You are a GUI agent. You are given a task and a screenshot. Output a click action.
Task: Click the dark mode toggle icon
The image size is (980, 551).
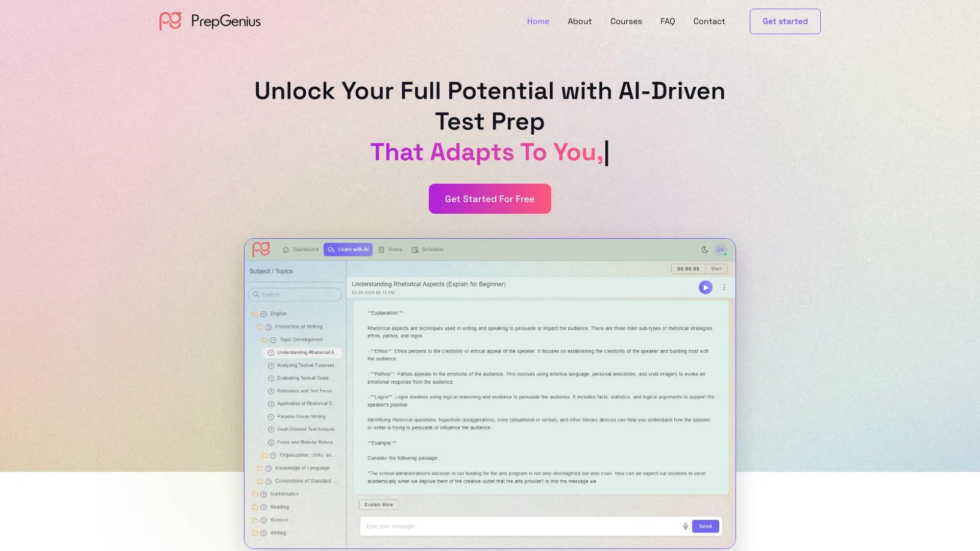tap(705, 249)
